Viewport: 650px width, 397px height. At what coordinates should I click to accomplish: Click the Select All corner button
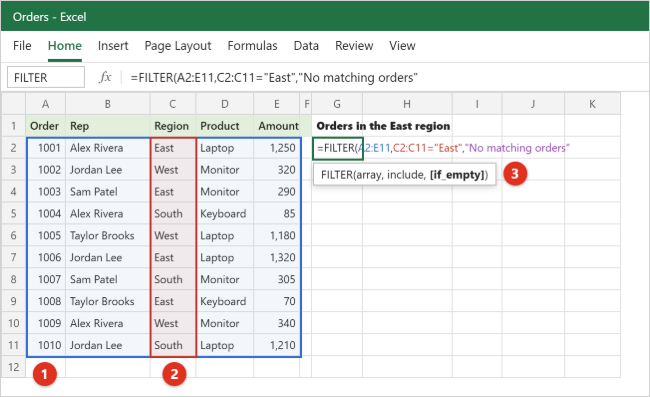coord(14,104)
